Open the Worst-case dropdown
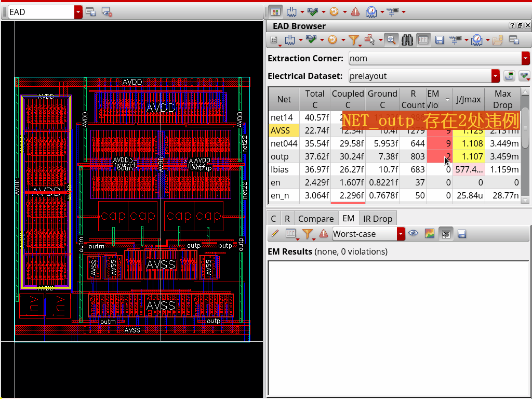This screenshot has height=399, width=532. point(400,234)
